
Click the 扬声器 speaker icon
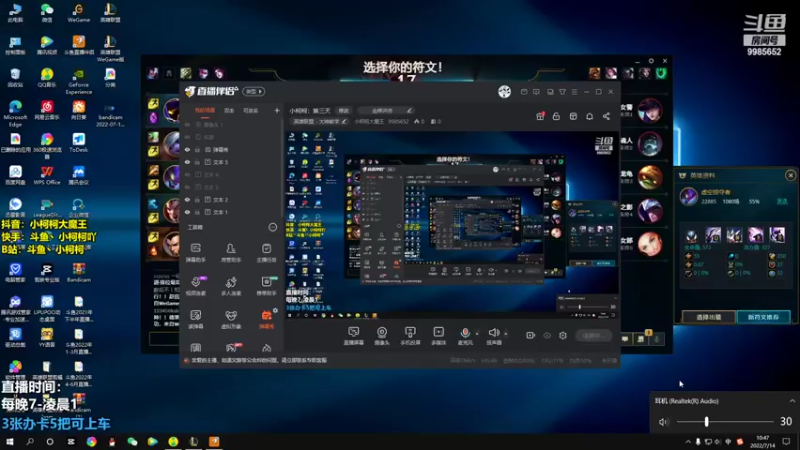click(493, 333)
